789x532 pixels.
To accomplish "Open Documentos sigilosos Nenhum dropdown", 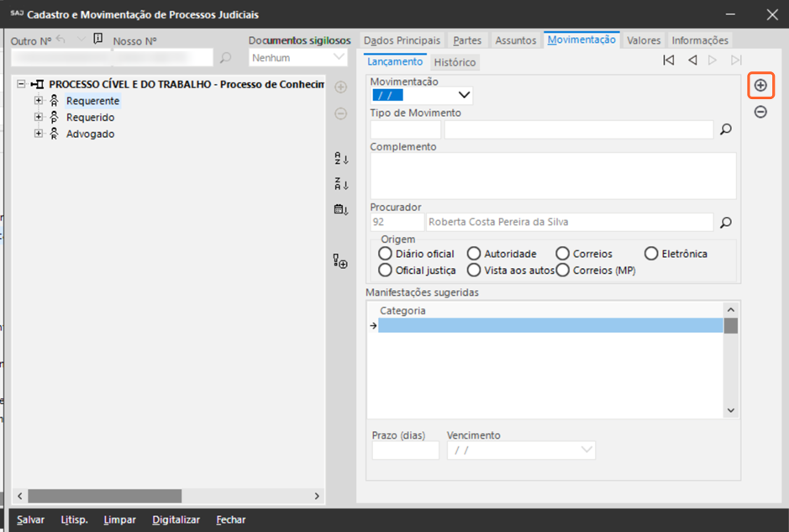I will [339, 58].
